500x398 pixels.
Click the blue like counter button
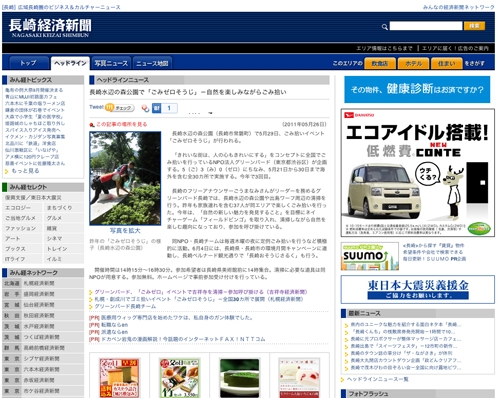[x=165, y=108]
